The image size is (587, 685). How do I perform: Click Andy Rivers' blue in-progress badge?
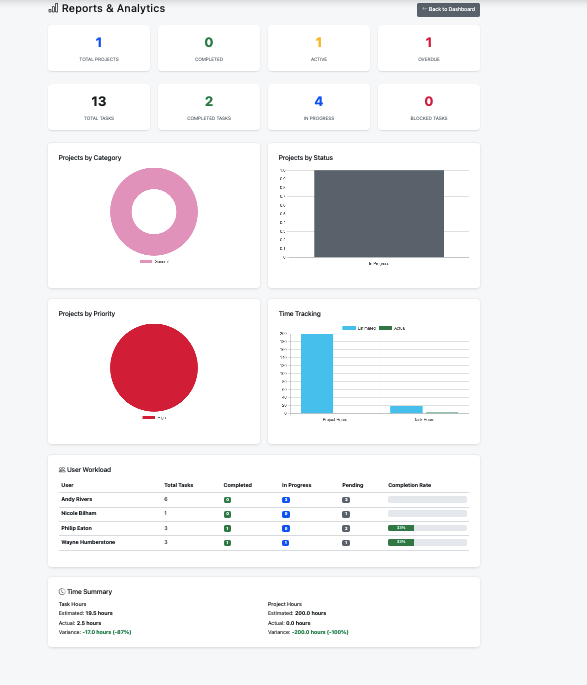[x=286, y=500]
